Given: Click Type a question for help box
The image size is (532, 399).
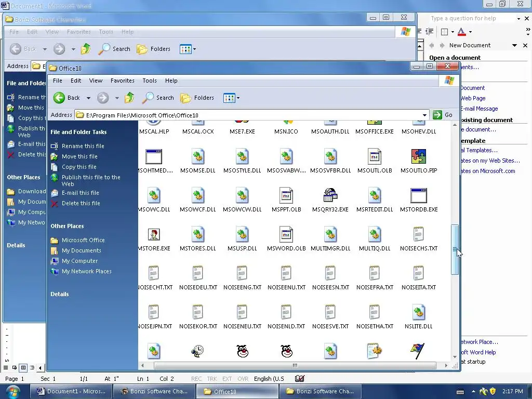Looking at the screenshot, I should tap(472, 18).
